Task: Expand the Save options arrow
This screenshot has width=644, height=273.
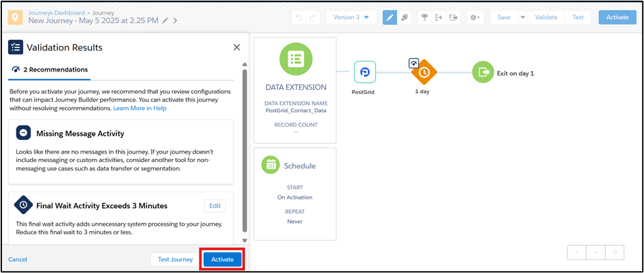Action: tap(523, 18)
